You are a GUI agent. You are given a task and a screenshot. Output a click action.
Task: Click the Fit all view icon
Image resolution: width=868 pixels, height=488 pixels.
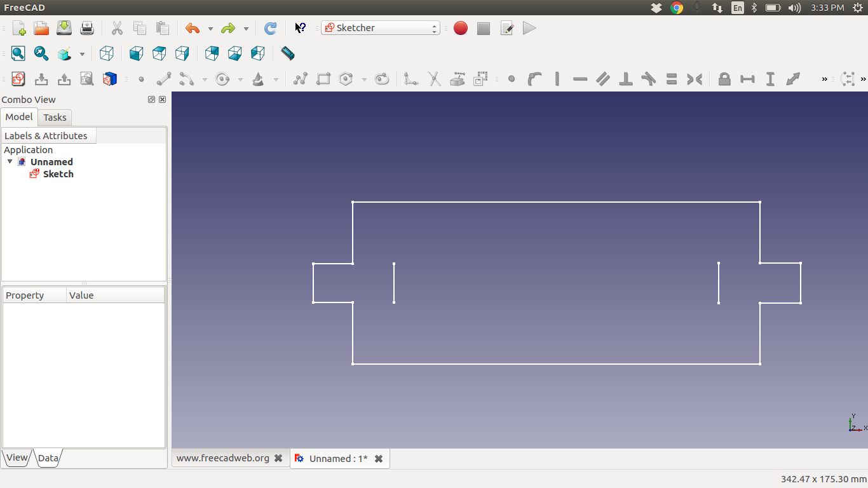coord(18,53)
